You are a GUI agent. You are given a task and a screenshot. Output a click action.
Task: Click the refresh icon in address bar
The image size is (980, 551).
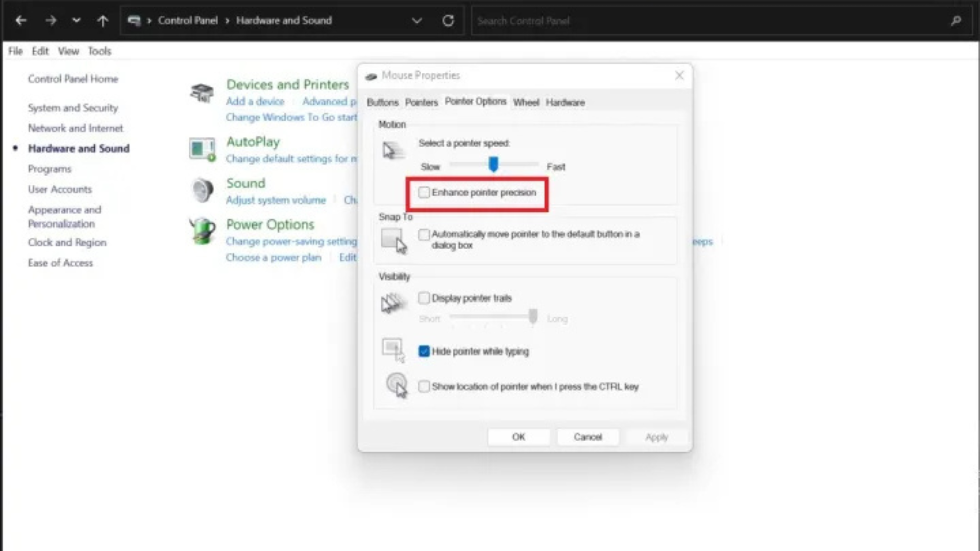coord(448,20)
